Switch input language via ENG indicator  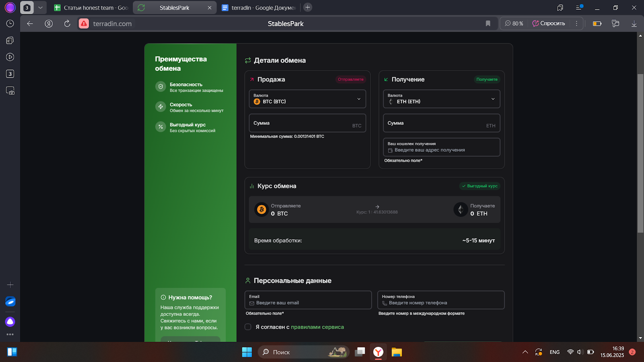[x=555, y=352]
